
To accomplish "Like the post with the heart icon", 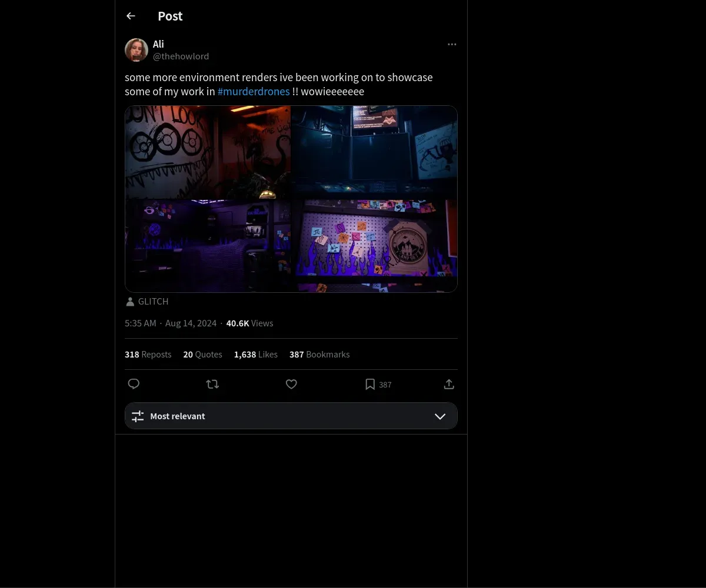I will tap(291, 384).
